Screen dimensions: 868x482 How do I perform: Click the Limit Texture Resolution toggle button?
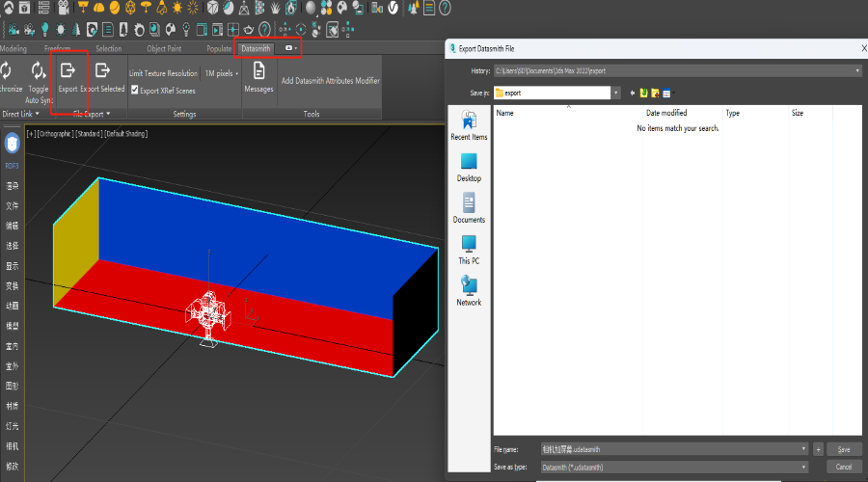point(163,73)
